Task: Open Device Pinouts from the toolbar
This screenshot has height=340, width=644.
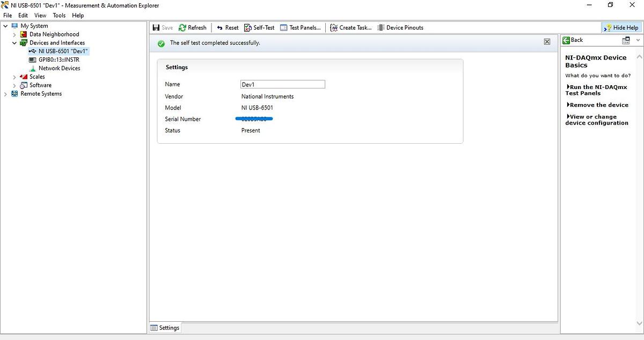Action: tap(380, 28)
